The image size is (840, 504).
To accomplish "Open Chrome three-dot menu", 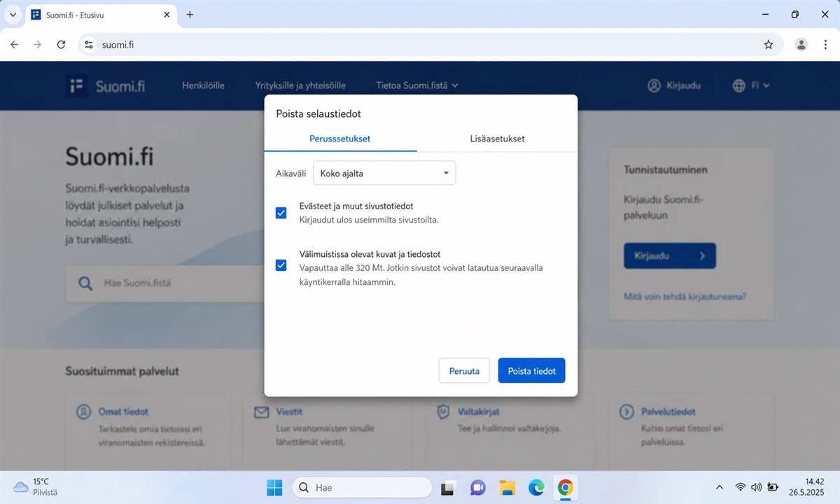I will click(x=825, y=45).
